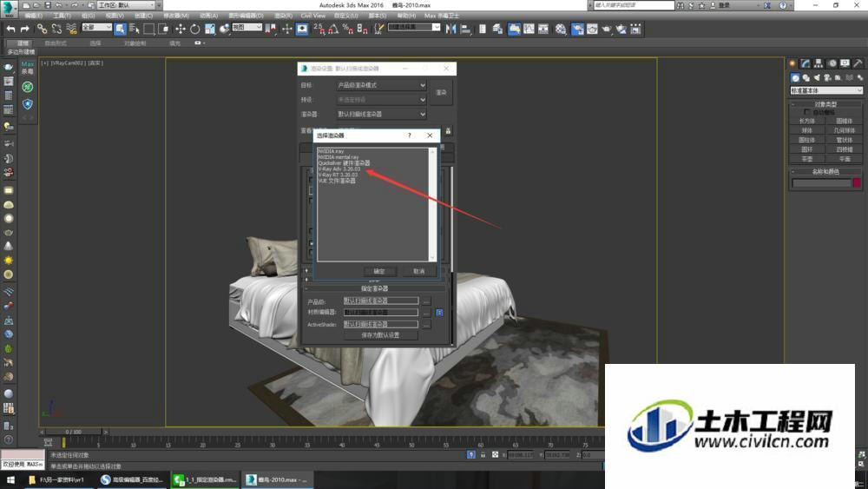Image resolution: width=868 pixels, height=489 pixels.
Task: Open the Motion tab in command panel
Action: coord(832,63)
